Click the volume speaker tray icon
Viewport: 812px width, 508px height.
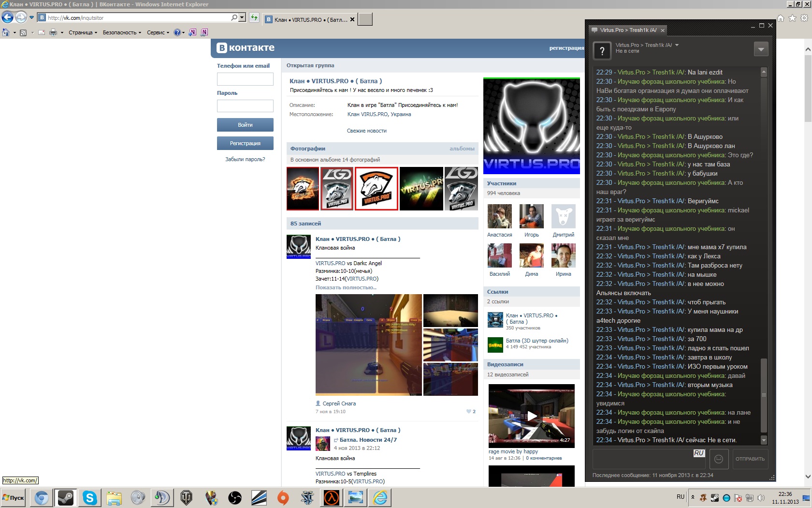[x=761, y=497]
